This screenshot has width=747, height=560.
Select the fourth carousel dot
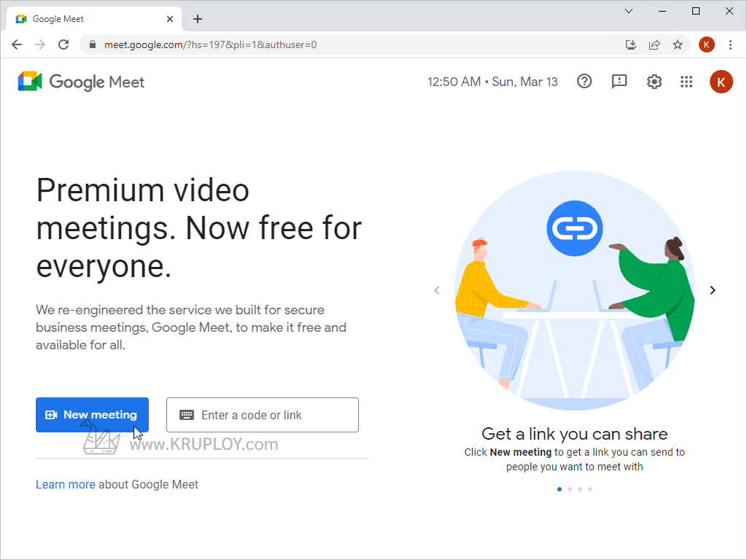[590, 489]
